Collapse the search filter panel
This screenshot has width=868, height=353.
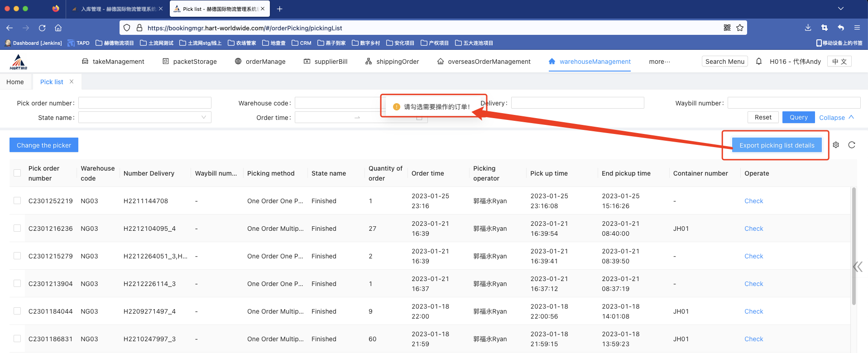(836, 118)
